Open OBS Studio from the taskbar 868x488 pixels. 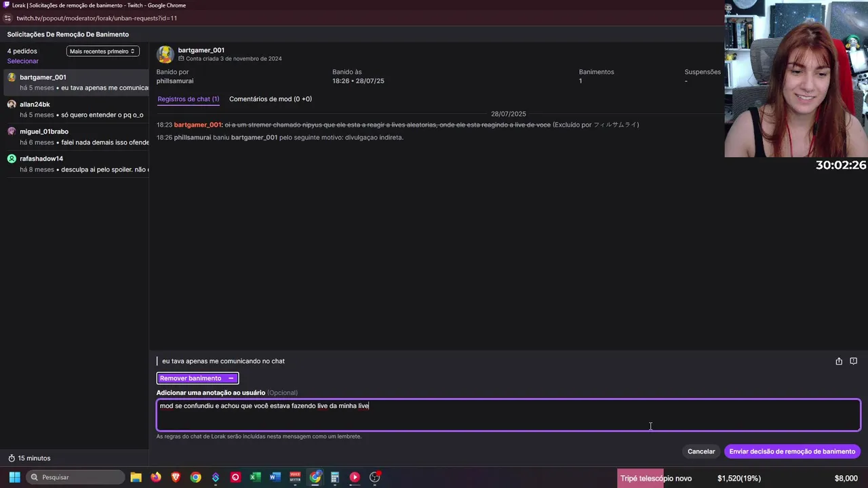[374, 477]
